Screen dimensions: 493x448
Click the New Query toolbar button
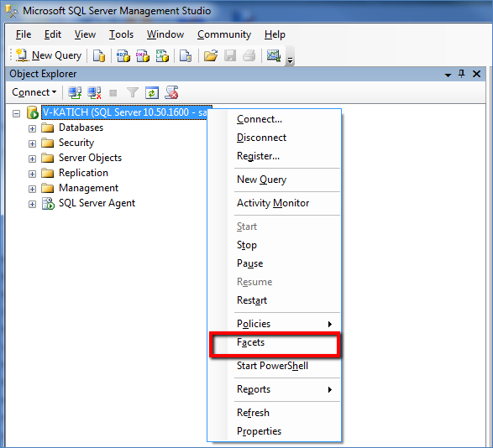49,55
